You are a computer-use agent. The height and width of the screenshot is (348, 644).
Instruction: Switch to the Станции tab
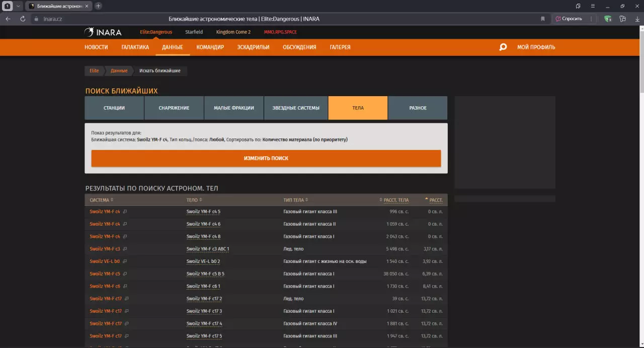tap(114, 108)
